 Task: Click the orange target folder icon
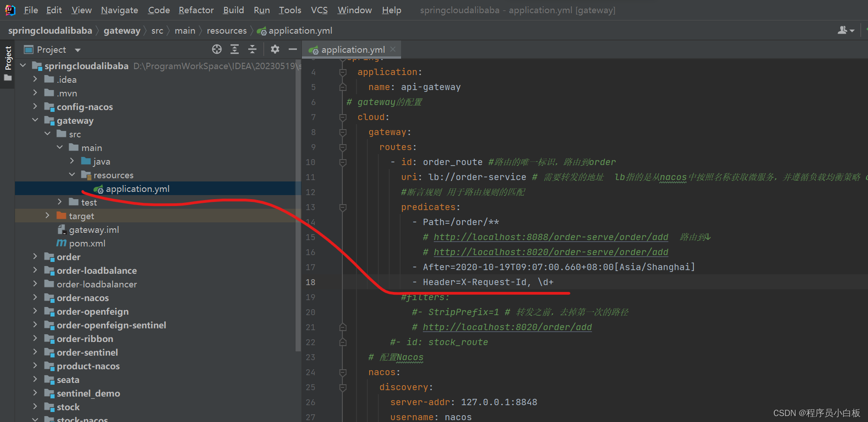tap(61, 216)
